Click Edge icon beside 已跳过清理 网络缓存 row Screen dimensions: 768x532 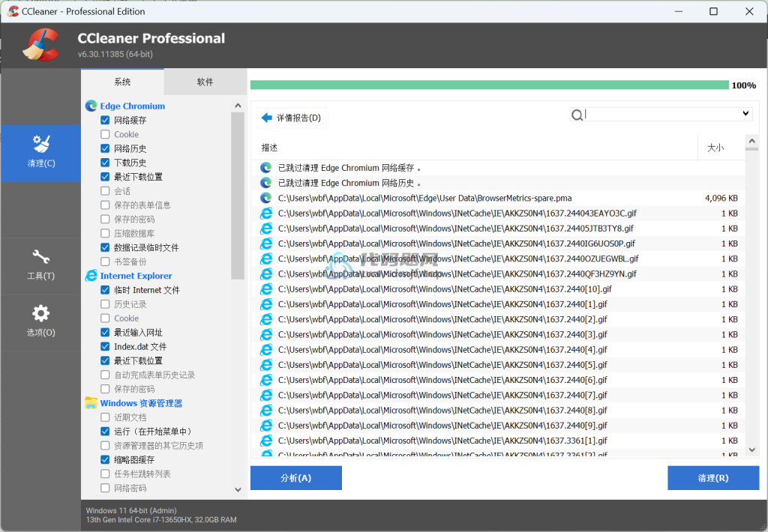tap(266, 168)
